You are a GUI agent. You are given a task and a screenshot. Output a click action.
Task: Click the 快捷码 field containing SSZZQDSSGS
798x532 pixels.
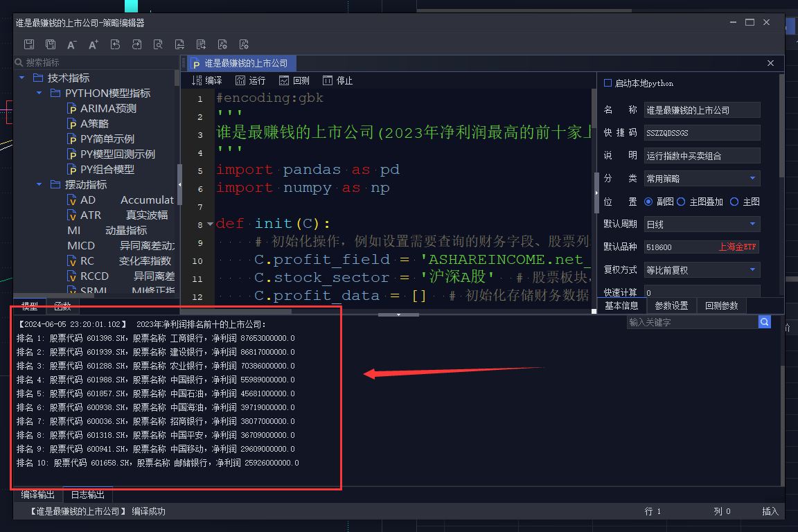(702, 133)
